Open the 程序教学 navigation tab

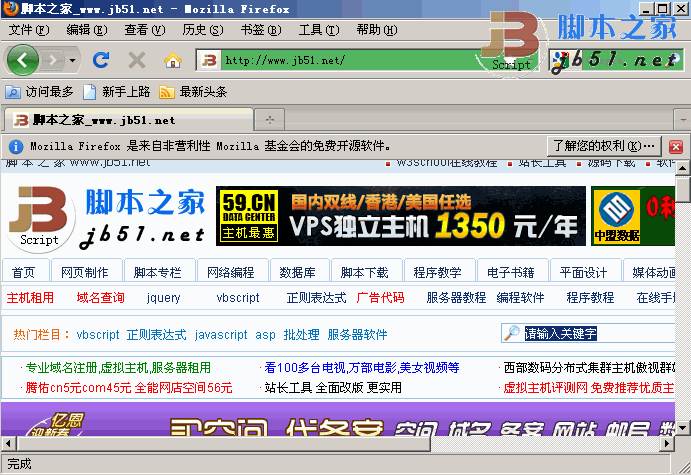pos(438,271)
